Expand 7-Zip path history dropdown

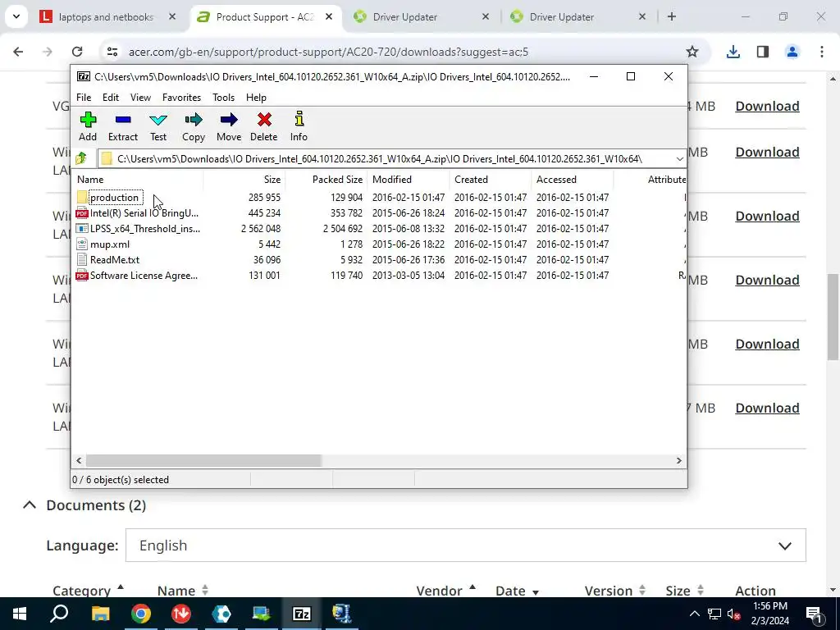click(679, 158)
